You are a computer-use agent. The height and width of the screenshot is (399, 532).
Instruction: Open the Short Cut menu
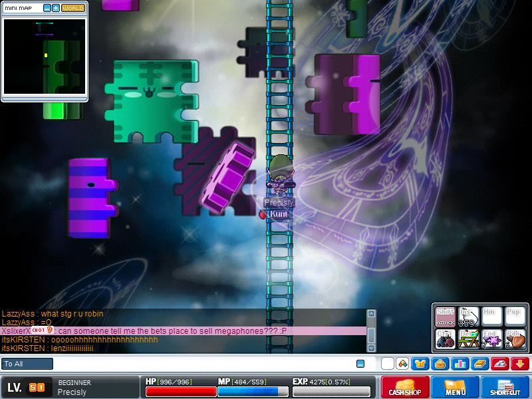(505, 387)
